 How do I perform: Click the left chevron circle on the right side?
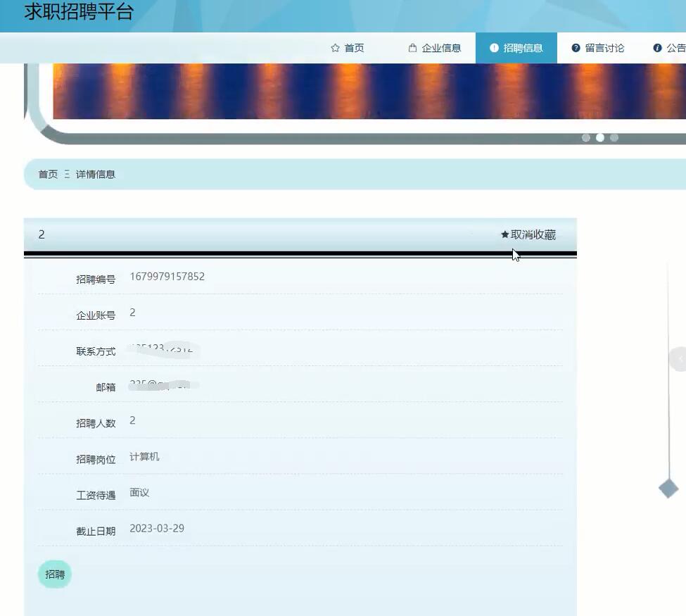pos(680,359)
